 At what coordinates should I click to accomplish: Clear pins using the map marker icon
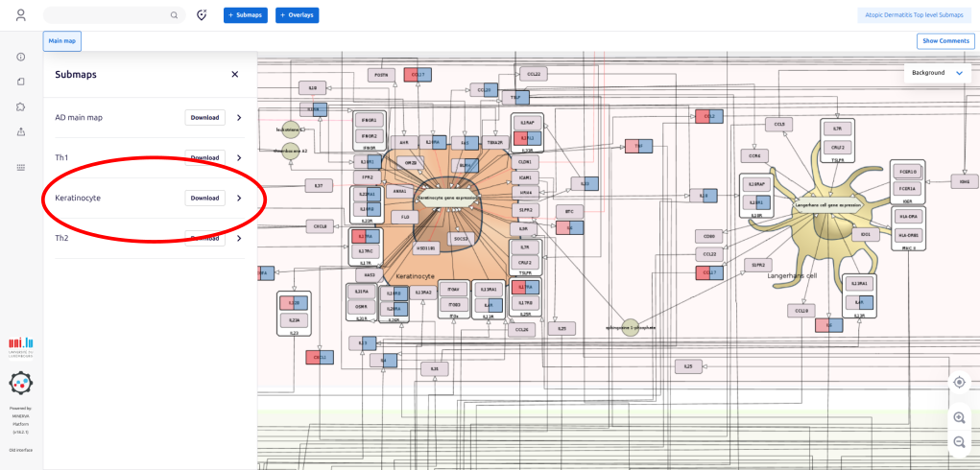pyautogui.click(x=202, y=15)
